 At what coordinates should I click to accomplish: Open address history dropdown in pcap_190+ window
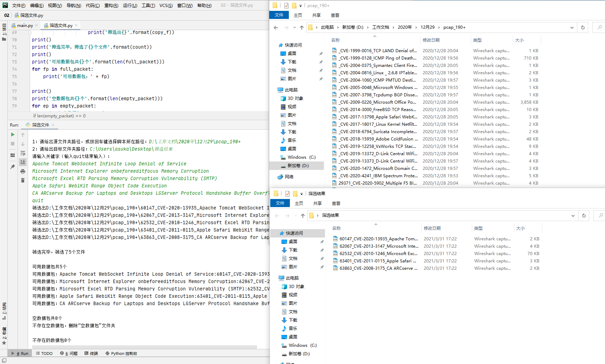click(572, 27)
